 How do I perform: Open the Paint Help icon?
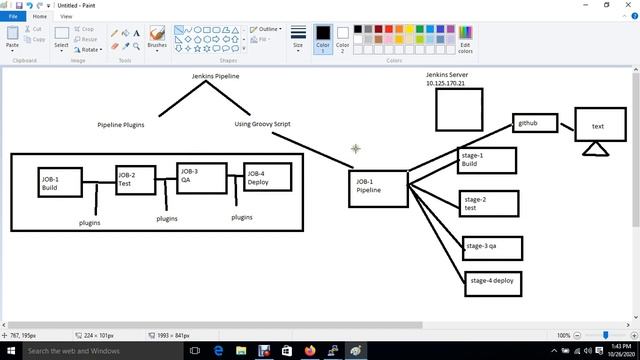[x=635, y=16]
